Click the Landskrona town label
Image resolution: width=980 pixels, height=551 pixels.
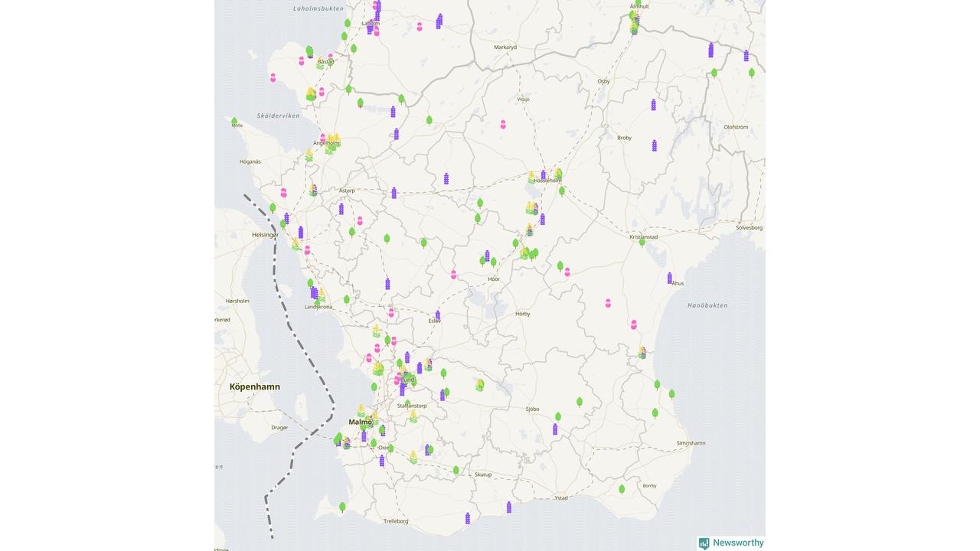(x=318, y=307)
